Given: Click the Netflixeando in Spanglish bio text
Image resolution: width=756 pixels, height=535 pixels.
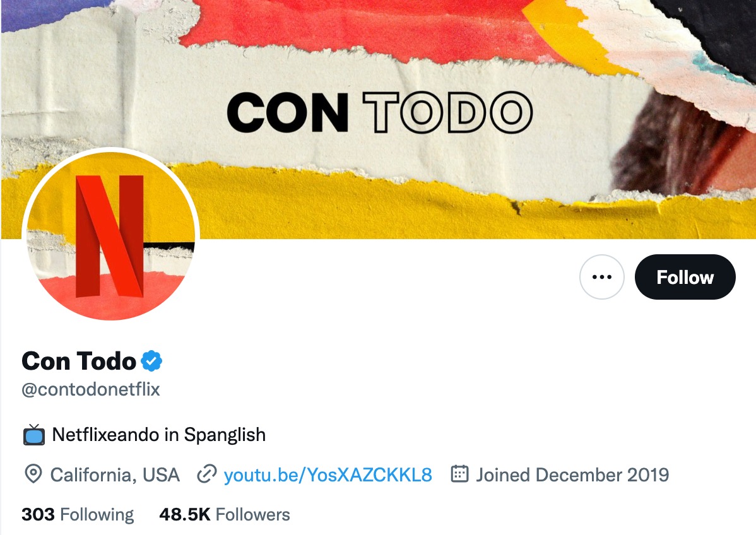Looking at the screenshot, I should point(158,435).
